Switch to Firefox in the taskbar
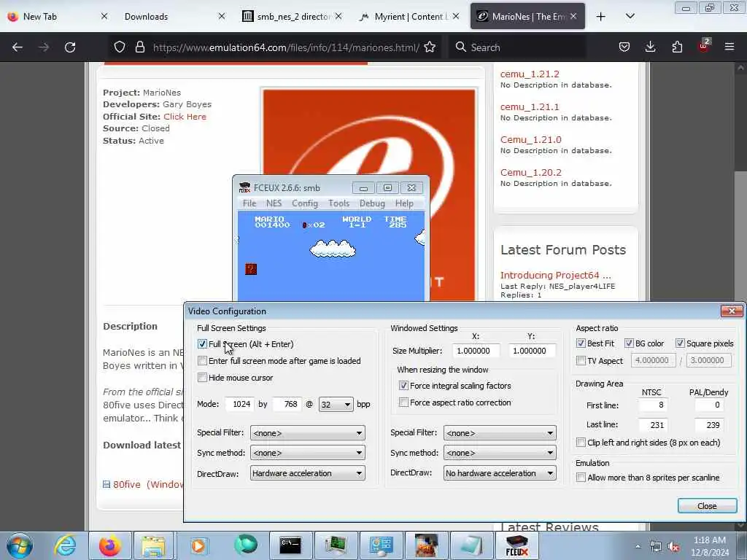The image size is (747, 560). coord(110,545)
